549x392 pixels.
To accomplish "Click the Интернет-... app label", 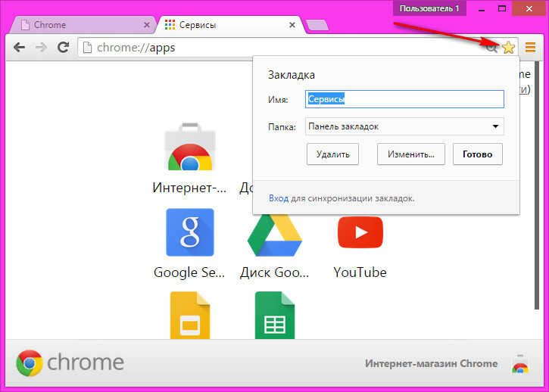I will [x=189, y=188].
